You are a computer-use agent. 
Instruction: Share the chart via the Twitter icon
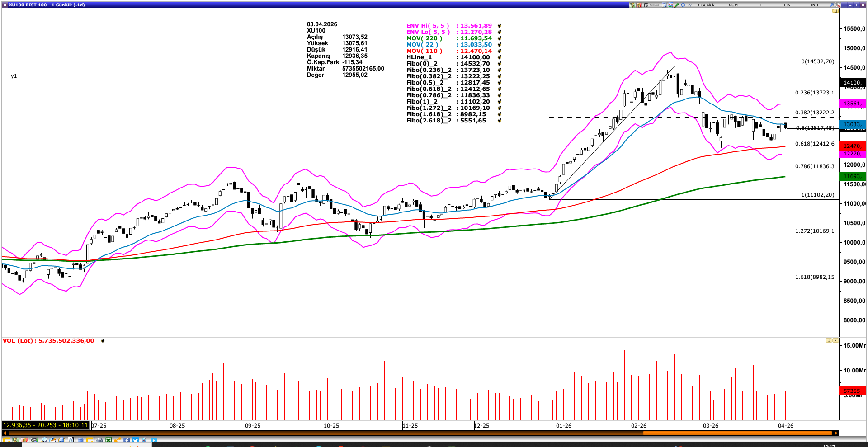[135, 440]
